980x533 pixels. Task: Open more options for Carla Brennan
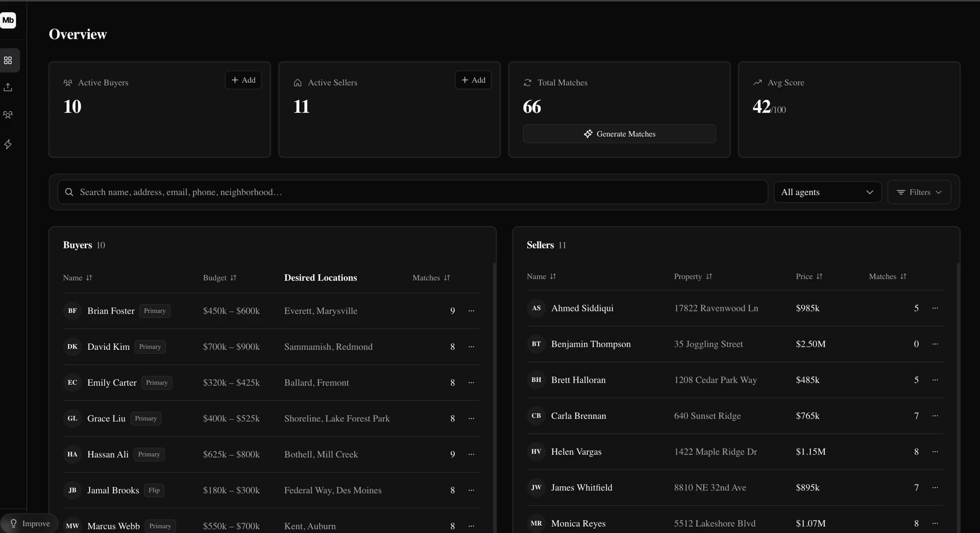(x=935, y=416)
